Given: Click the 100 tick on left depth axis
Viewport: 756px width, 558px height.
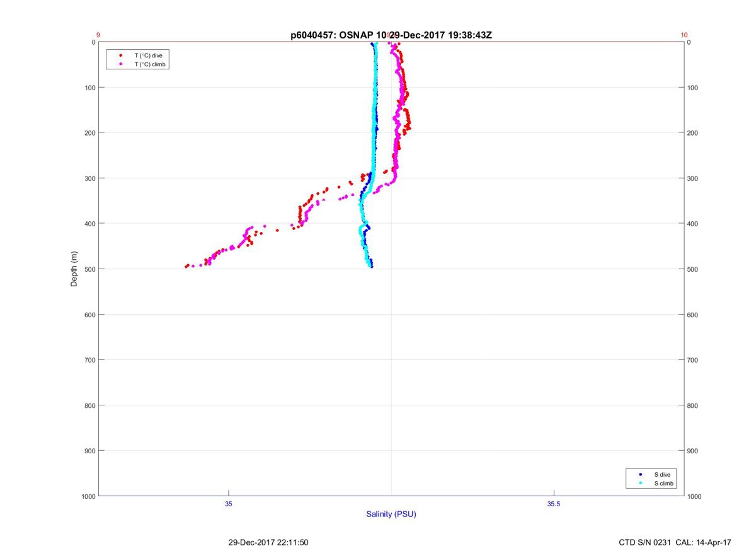Looking at the screenshot, I should tap(89, 88).
